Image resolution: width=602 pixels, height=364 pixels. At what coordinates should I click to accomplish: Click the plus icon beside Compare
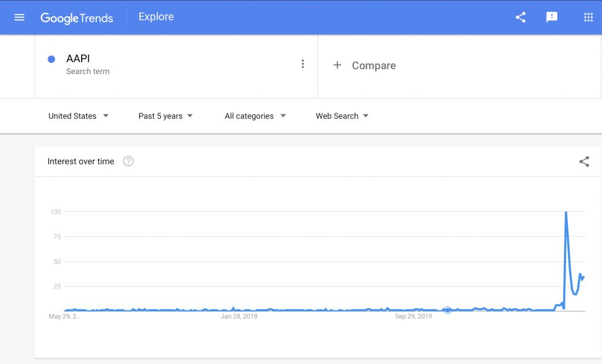[337, 65]
